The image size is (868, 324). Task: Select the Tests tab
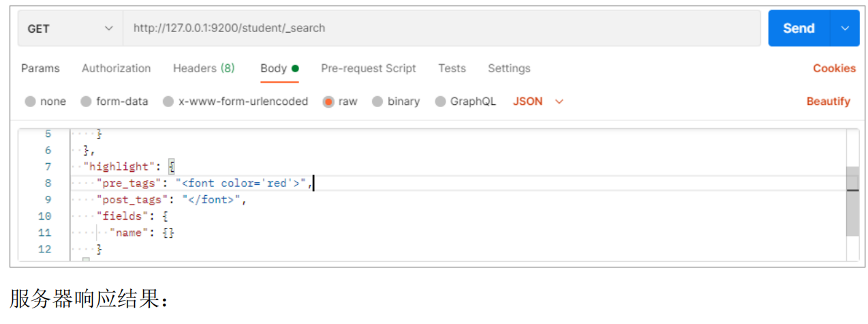(452, 68)
